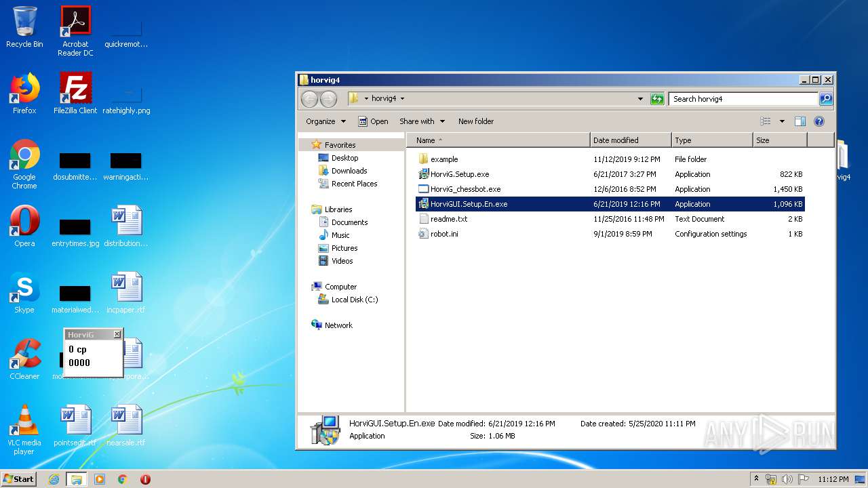Viewport: 868px width, 488px height.
Task: Open the Organize dropdown menu
Action: tap(325, 121)
